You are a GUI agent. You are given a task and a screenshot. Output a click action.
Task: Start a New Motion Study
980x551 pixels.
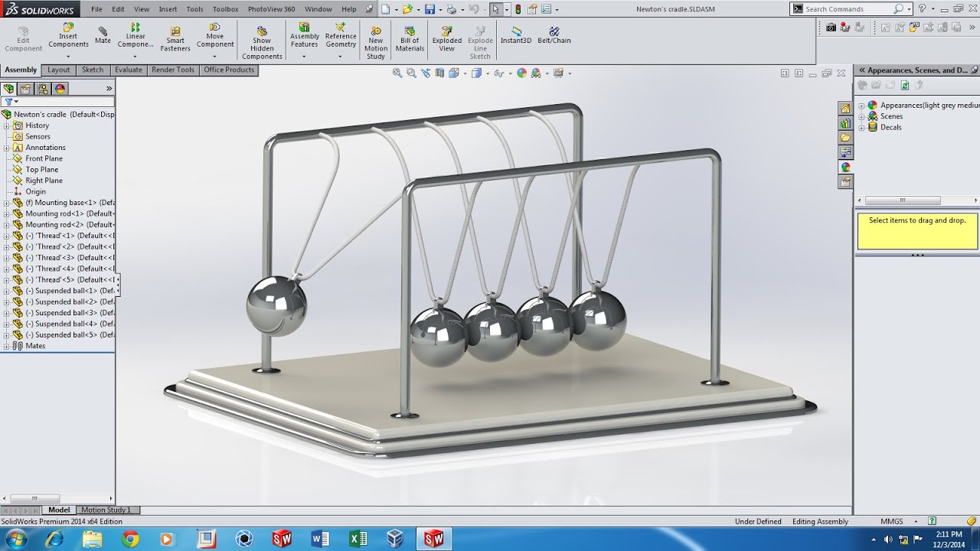click(x=376, y=44)
